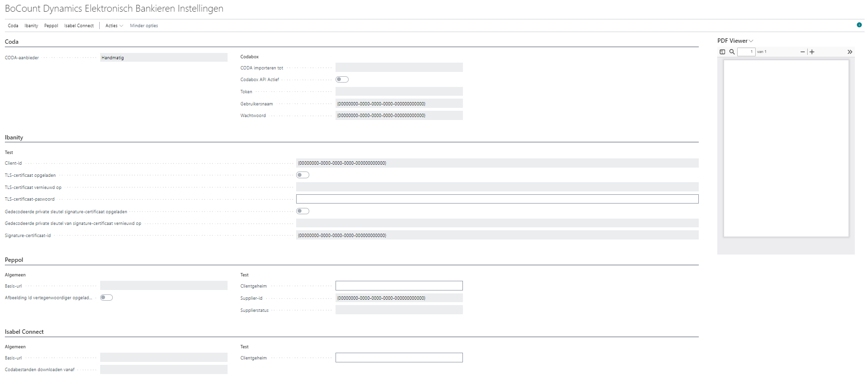Viewport: 868px width, 376px height.
Task: Toggle private sleutel signature-certificaat opgeladen switch
Action: (302, 211)
